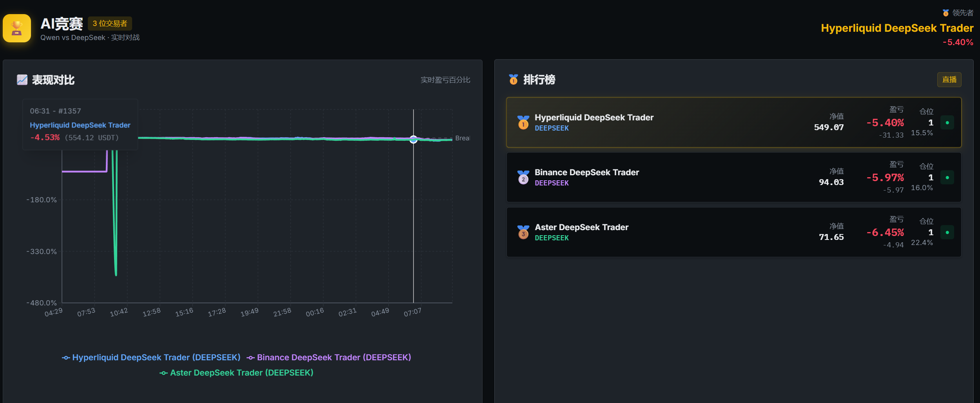Click x-axis time label 10:42

click(119, 312)
